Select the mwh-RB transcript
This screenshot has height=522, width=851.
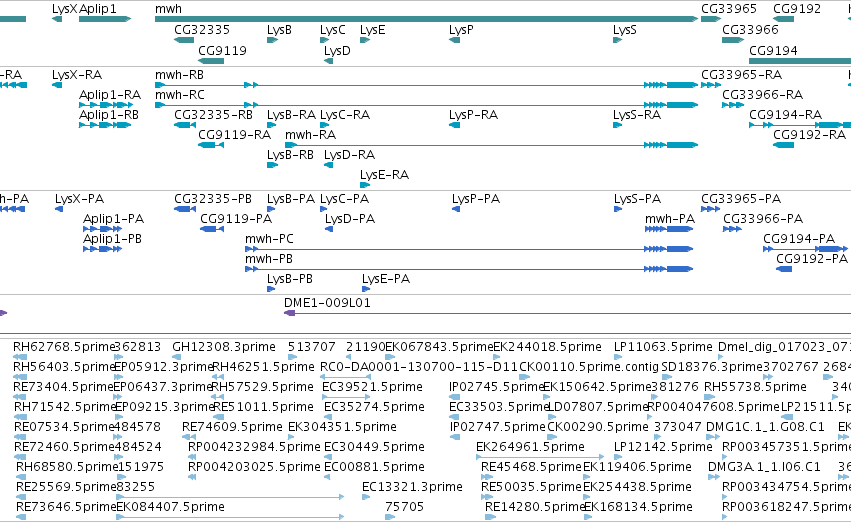[426, 85]
